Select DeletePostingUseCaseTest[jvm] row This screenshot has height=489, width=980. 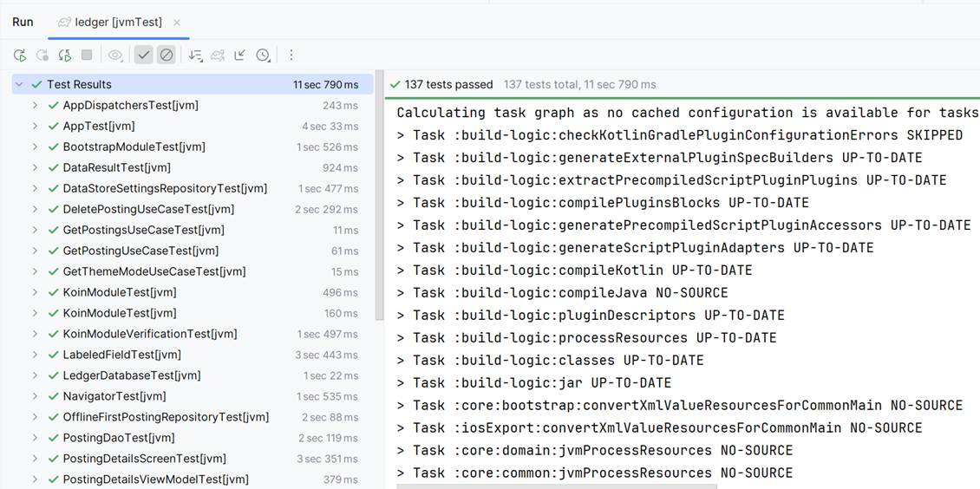(x=193, y=209)
